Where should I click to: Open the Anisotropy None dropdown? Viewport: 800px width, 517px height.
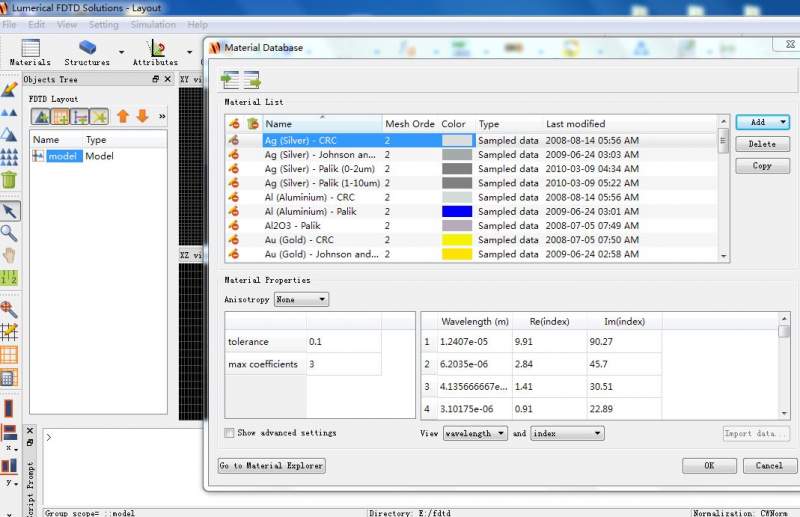301,300
